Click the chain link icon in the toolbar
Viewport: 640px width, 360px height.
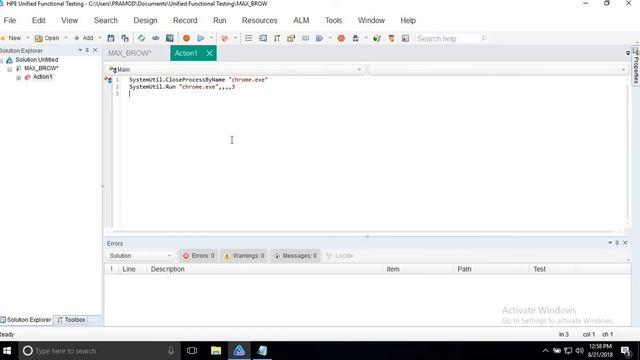(x=156, y=38)
